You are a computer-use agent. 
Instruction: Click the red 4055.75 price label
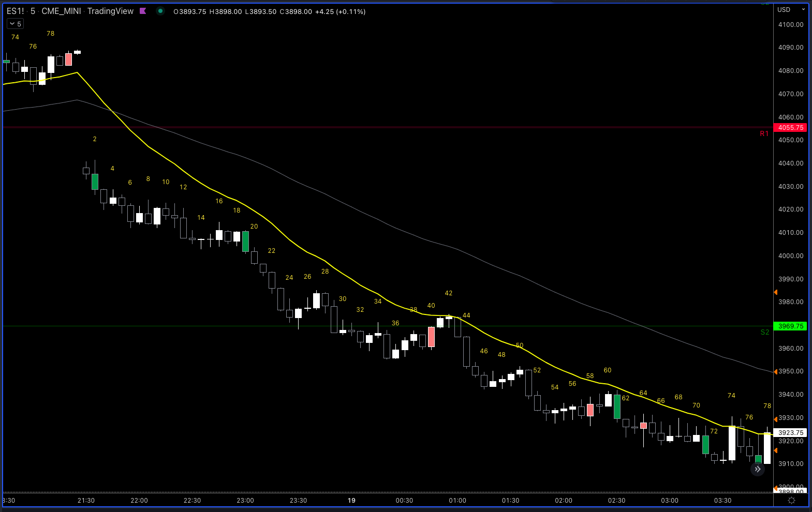[x=790, y=128]
